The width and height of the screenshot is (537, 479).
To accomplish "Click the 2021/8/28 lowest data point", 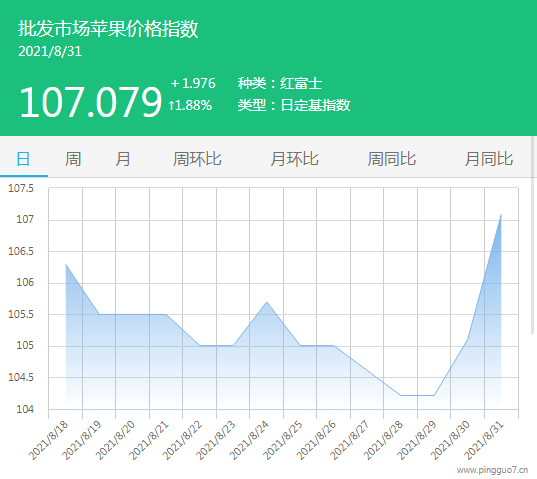I will click(x=401, y=395).
